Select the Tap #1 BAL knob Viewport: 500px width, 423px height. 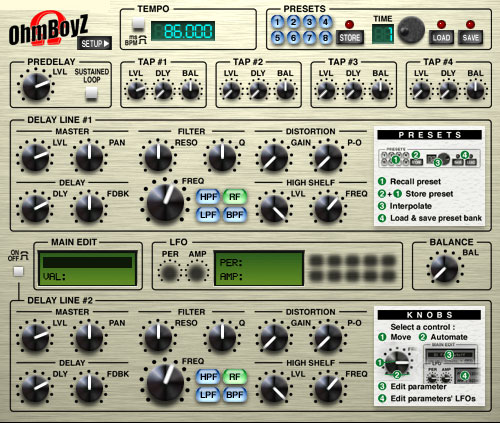[190, 90]
